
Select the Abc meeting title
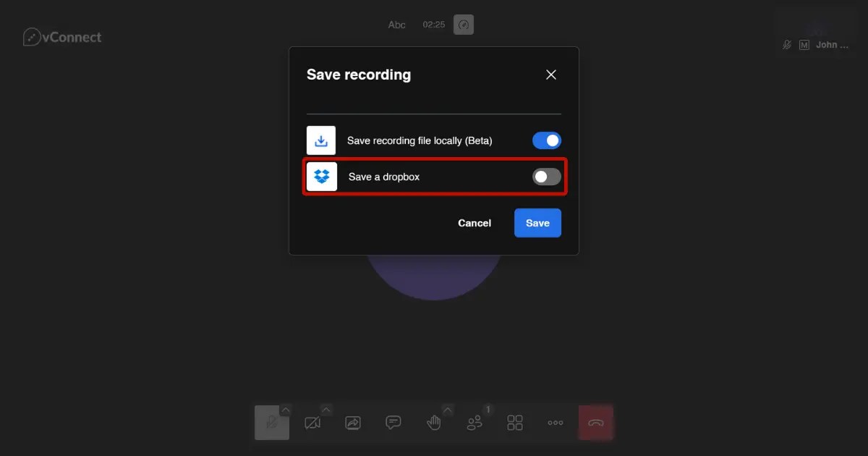(396, 24)
